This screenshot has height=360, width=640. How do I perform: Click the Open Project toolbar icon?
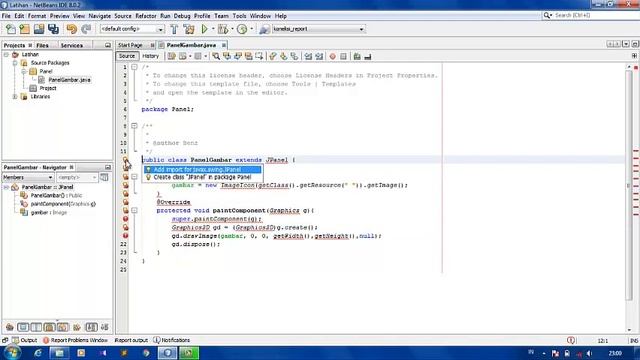point(39,29)
